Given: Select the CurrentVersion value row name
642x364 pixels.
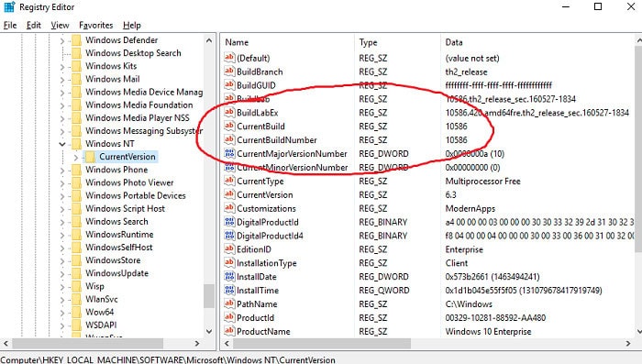Looking at the screenshot, I should [265, 195].
